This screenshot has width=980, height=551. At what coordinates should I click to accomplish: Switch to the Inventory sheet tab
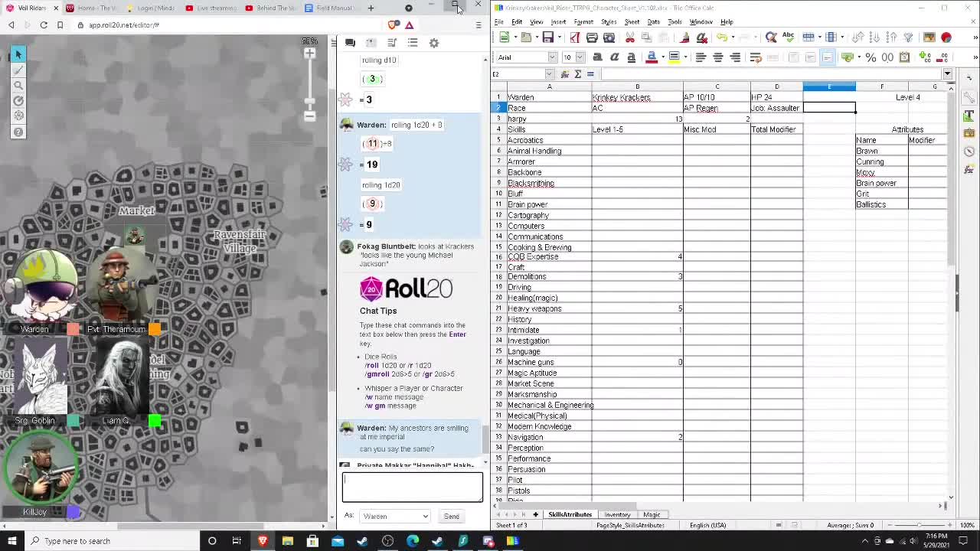coord(617,514)
